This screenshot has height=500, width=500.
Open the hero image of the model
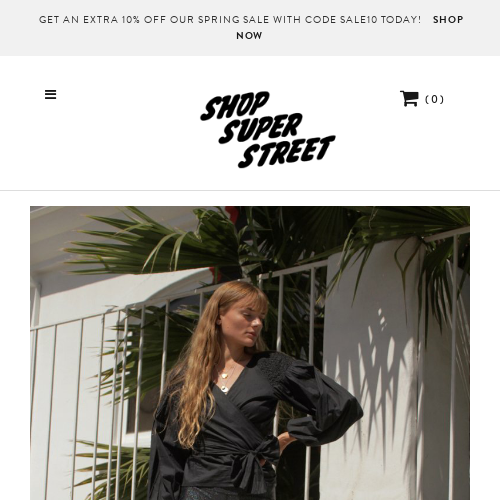click(250, 353)
